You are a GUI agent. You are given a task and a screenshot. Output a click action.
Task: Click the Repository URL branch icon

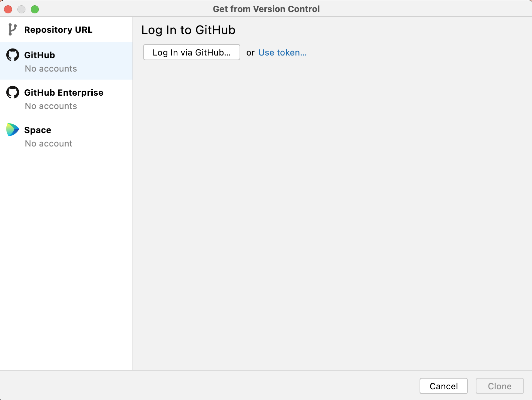[x=12, y=29]
